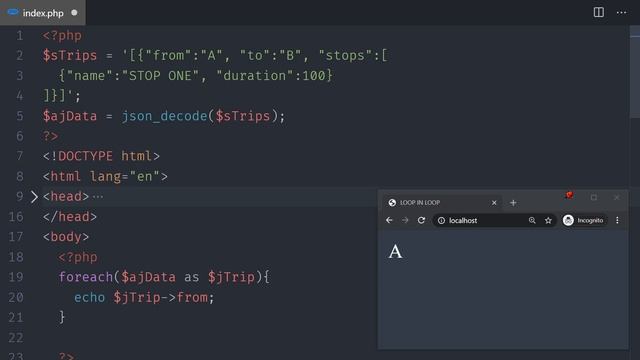The width and height of the screenshot is (640, 360).
Task: Click line number 19 in the gutter
Action: (16, 277)
